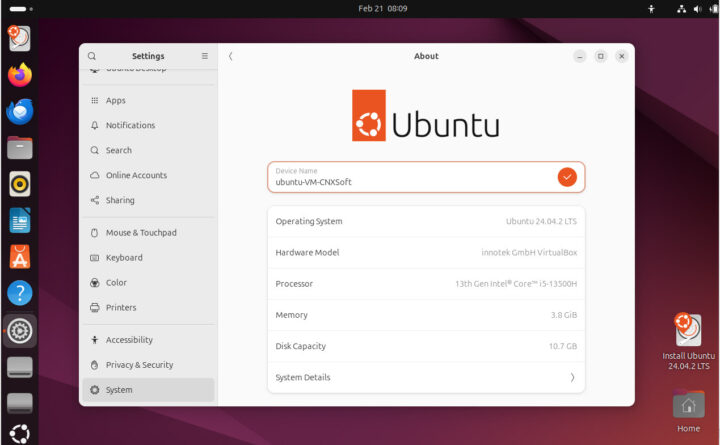Launch Firefox from the dock
Viewport: 720px width, 445px height.
[20, 75]
